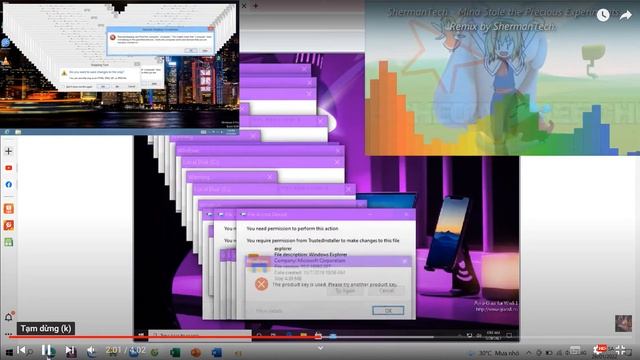The image size is (640, 360).
Task: Click the Watch later clock icon
Action: point(603,15)
